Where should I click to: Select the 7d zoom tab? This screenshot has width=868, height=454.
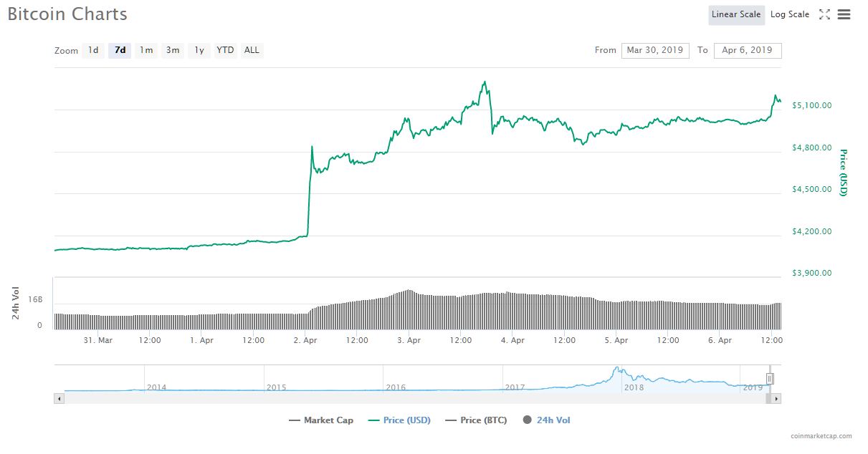pyautogui.click(x=119, y=50)
